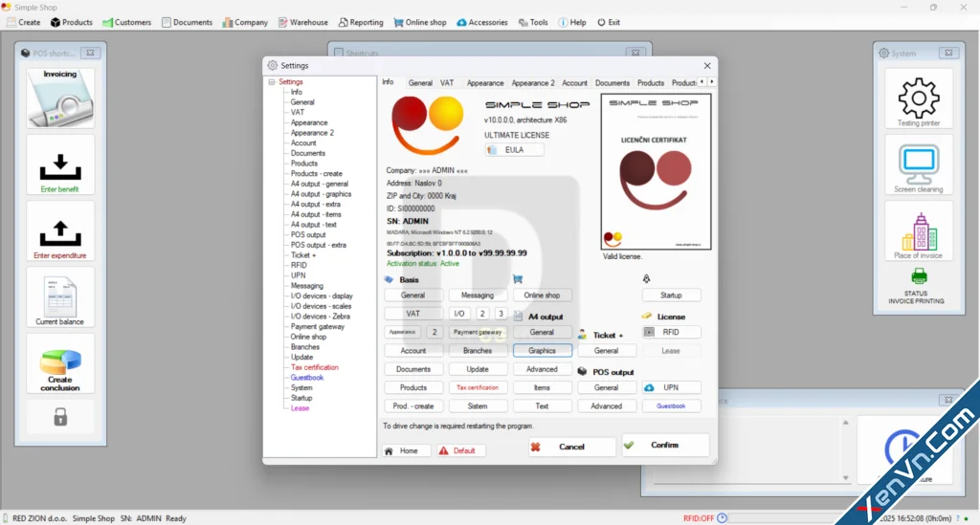
Task: Select Guestbook in settings tree
Action: [307, 378]
